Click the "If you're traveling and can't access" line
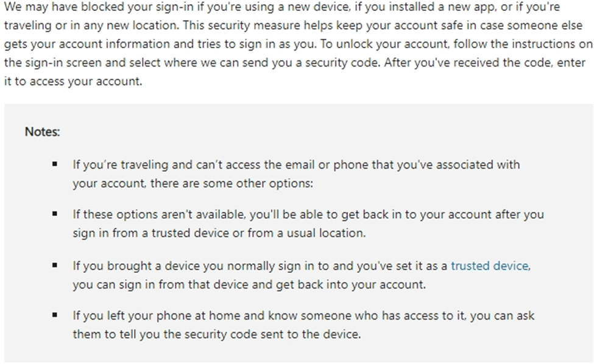The image size is (594, 364). click(296, 165)
